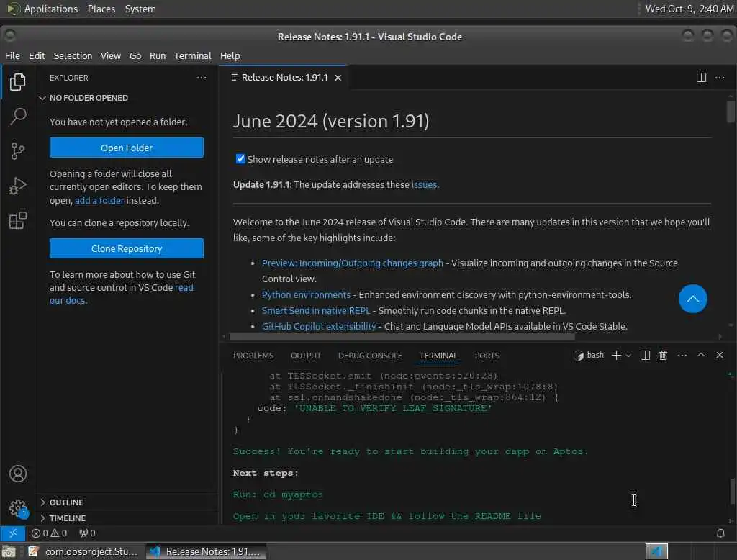This screenshot has height=560, width=737.
Task: Open the Run menu
Action: (x=158, y=55)
